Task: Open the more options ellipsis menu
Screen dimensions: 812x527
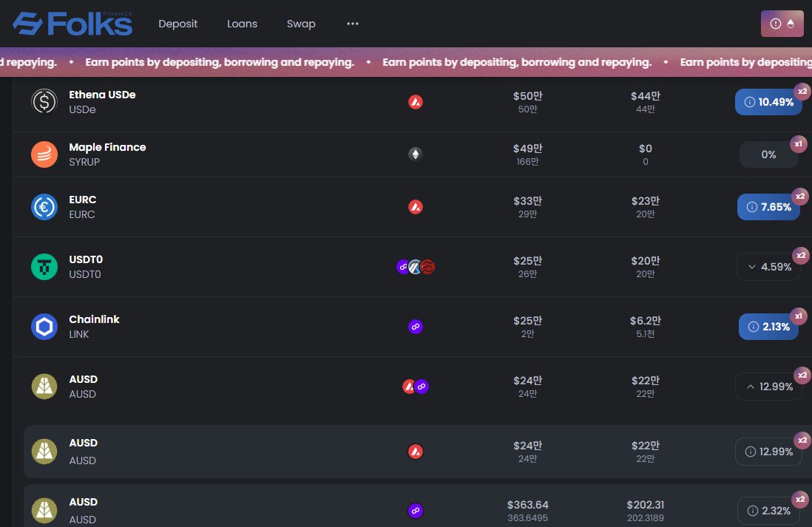Action: [353, 24]
